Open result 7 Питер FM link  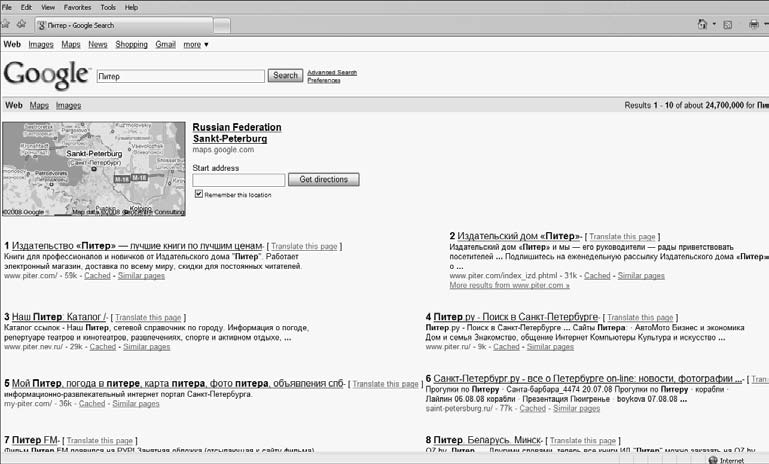35,440
